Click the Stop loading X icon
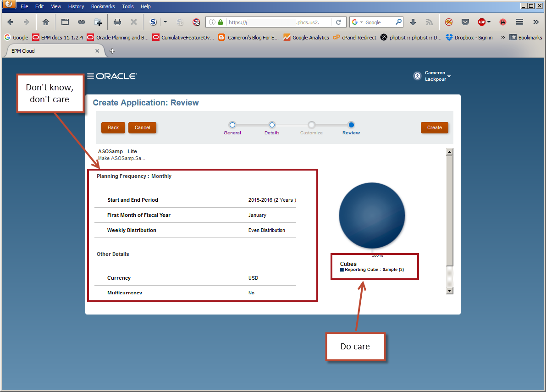The height and width of the screenshot is (392, 546). click(x=134, y=22)
